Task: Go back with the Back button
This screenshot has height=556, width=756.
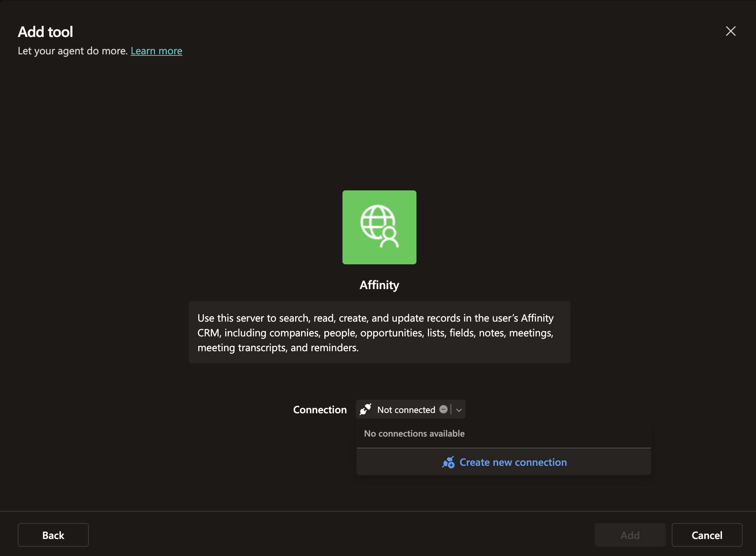Action: 53,535
